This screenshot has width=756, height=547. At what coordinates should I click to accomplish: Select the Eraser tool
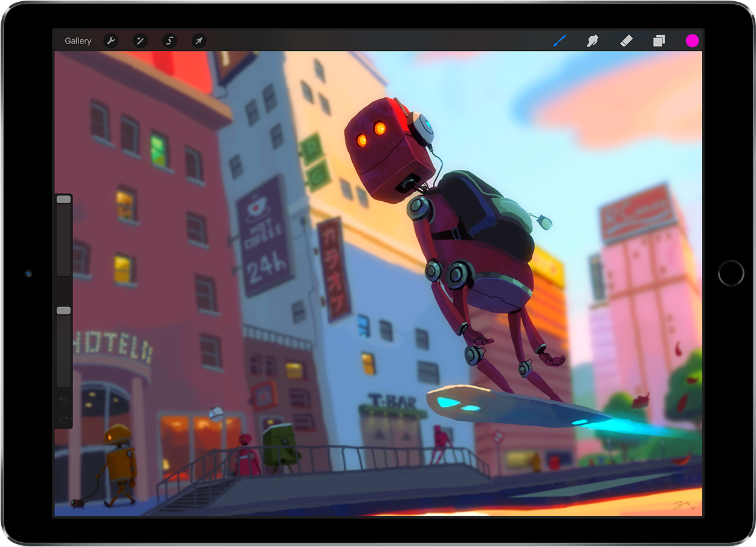(x=626, y=40)
